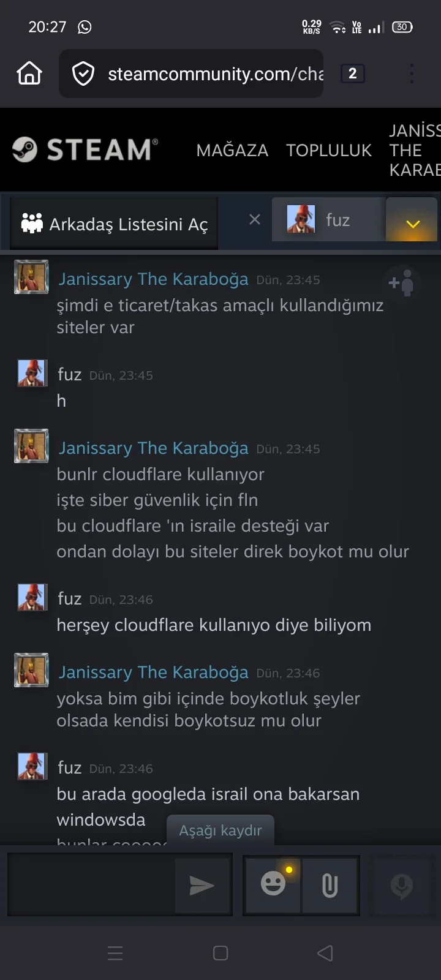Tap the browser home icon

(29, 73)
